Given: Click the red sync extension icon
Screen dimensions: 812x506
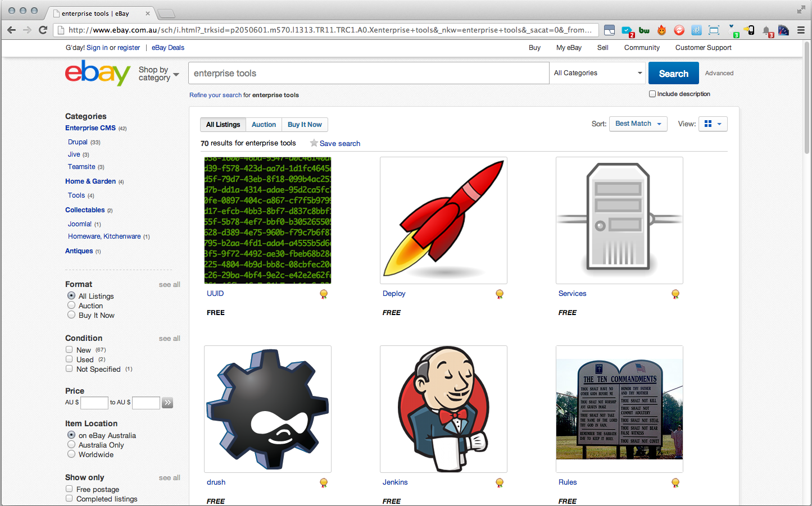Looking at the screenshot, I should click(679, 30).
